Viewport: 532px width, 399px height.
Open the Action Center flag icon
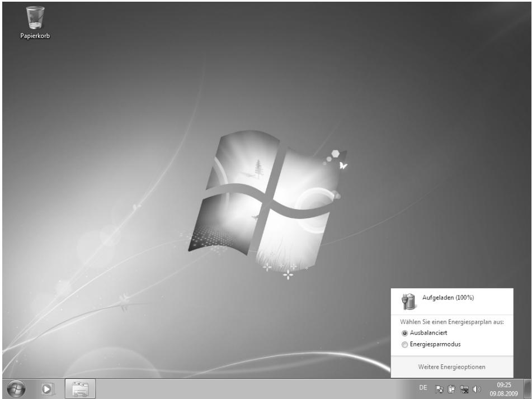439,389
